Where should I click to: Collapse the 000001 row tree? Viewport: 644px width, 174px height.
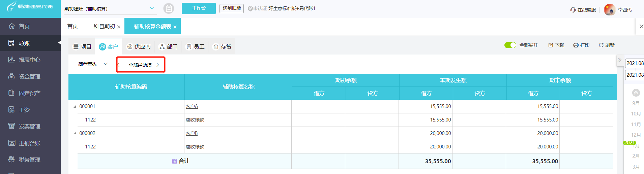click(x=75, y=106)
